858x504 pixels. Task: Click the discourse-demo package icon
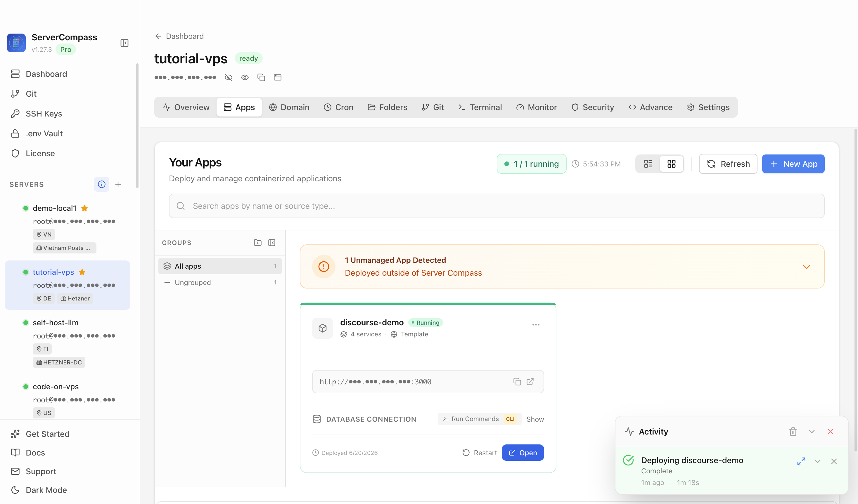(322, 328)
